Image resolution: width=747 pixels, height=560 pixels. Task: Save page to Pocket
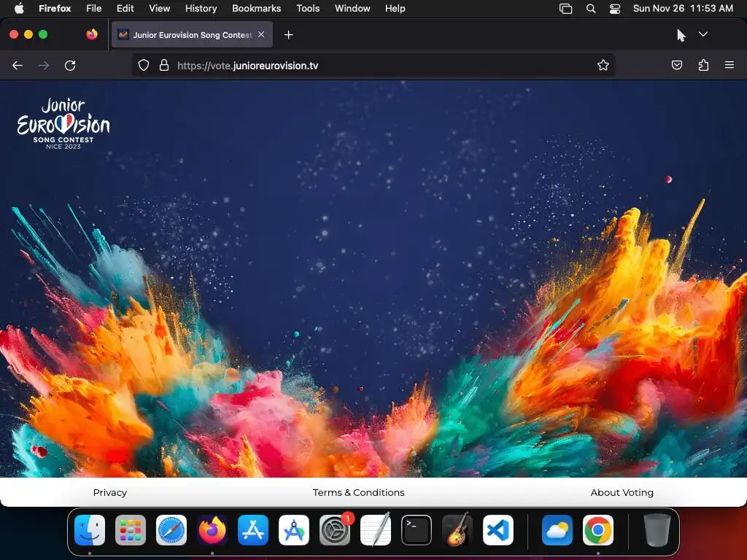coord(676,65)
